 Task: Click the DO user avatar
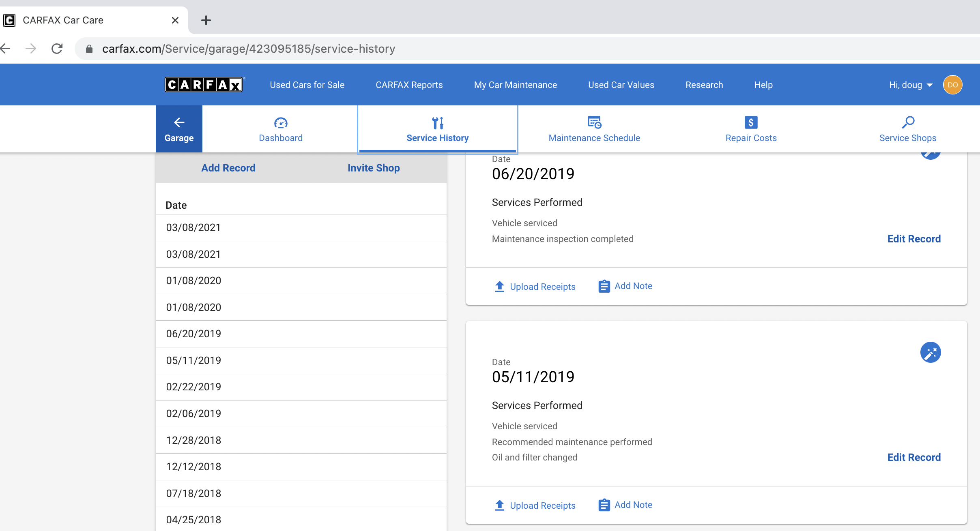tap(952, 85)
